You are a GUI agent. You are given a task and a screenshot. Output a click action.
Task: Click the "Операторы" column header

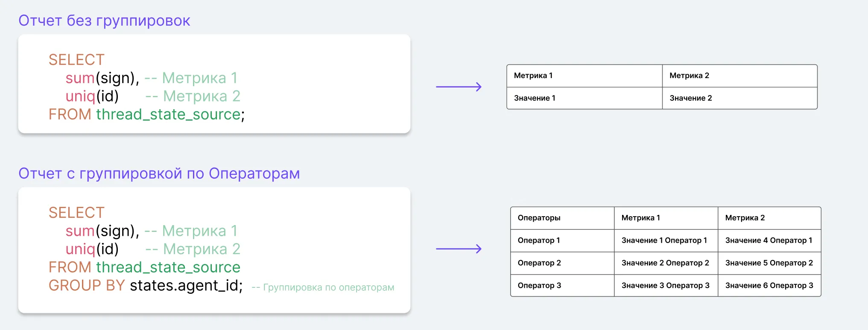pos(539,218)
